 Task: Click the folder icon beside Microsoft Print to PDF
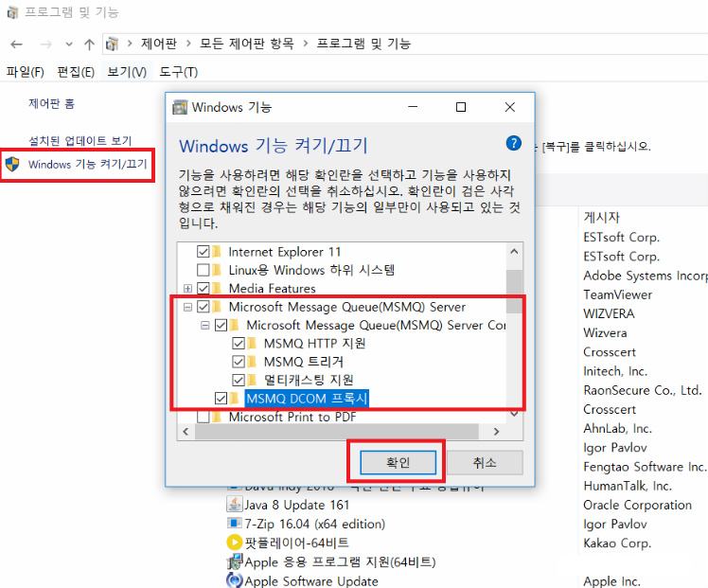[x=217, y=417]
